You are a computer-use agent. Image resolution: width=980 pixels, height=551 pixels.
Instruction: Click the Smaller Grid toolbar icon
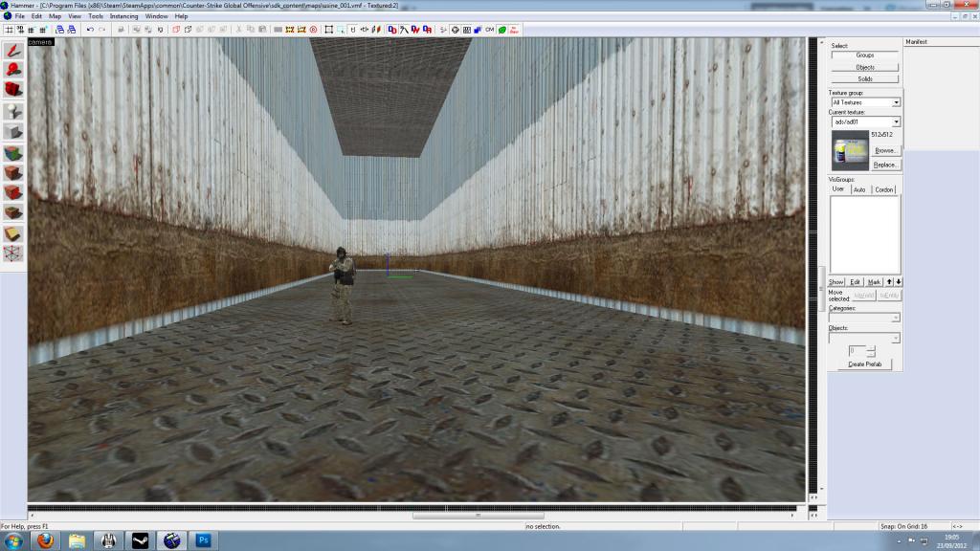click(x=32, y=30)
